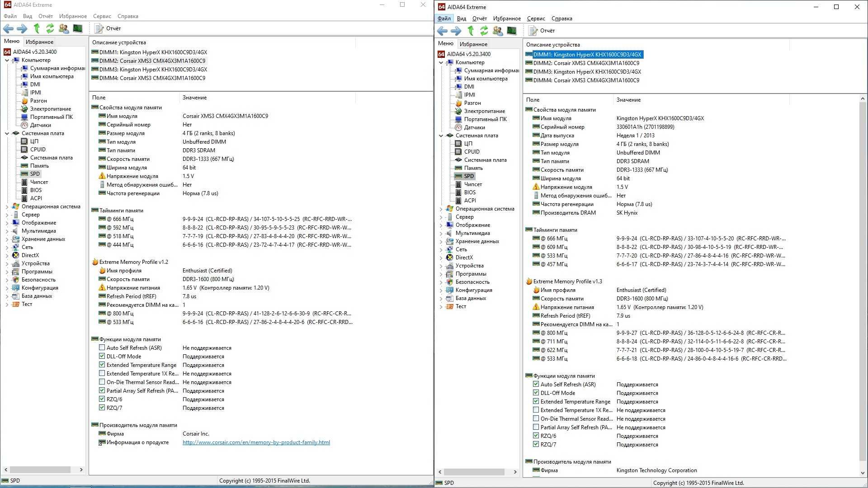
Task: Expand Сеть node in right window tree
Action: [x=441, y=249]
